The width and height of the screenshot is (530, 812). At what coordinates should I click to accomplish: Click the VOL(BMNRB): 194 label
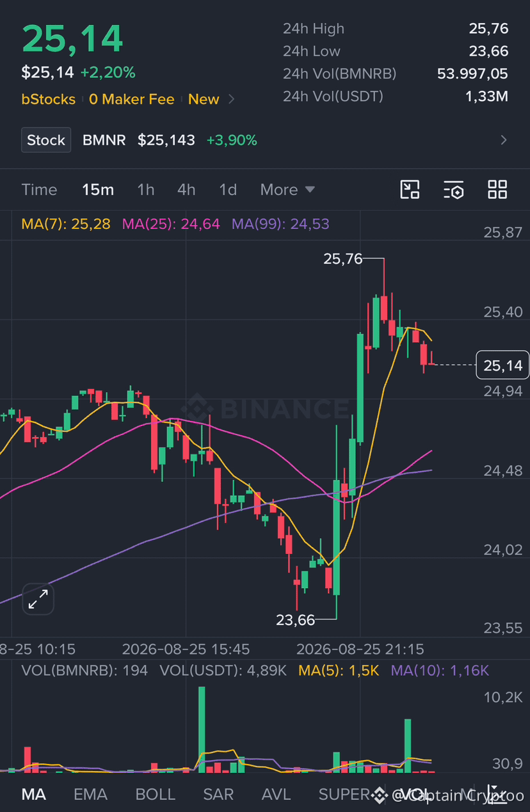point(84,671)
